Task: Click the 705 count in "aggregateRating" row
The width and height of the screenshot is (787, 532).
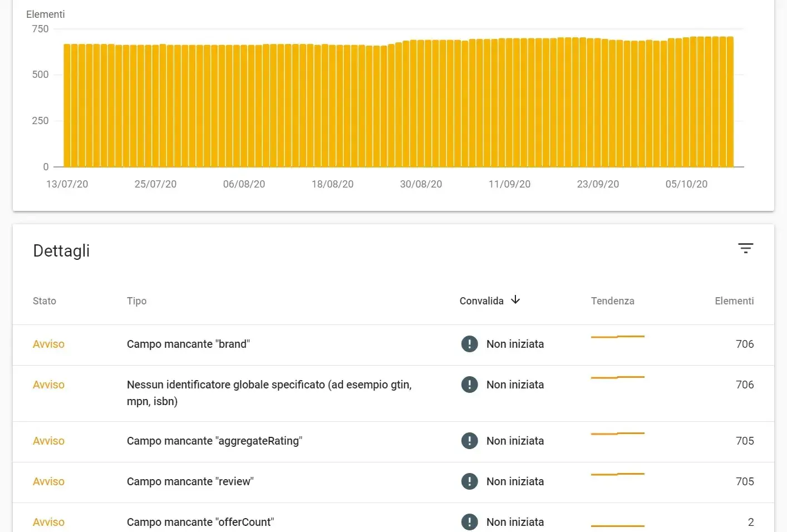Action: (745, 441)
